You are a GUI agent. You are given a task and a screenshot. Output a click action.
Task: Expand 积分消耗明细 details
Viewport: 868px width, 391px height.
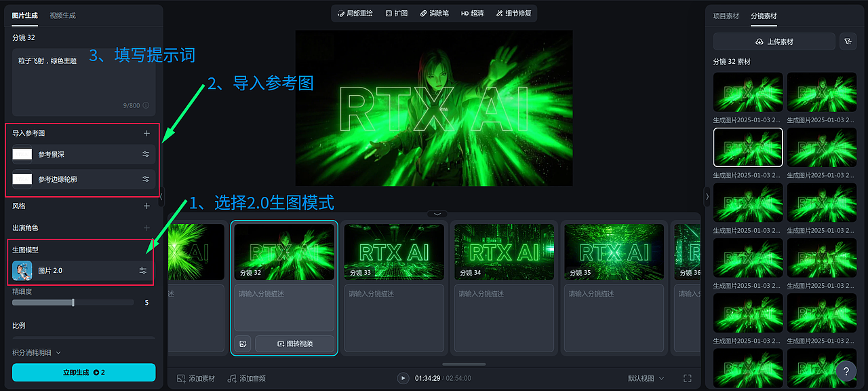[x=37, y=352]
